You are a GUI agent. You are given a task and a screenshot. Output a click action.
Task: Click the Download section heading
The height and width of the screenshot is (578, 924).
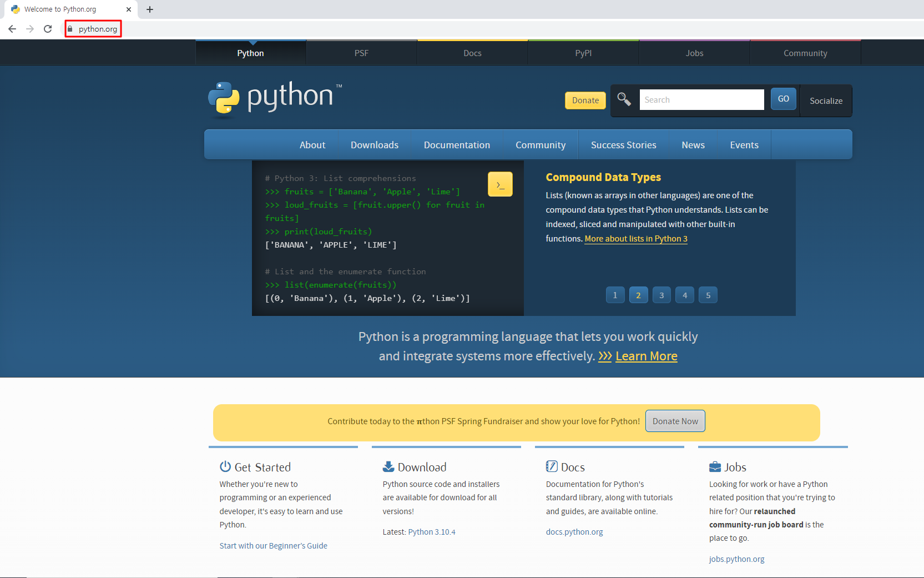point(422,467)
